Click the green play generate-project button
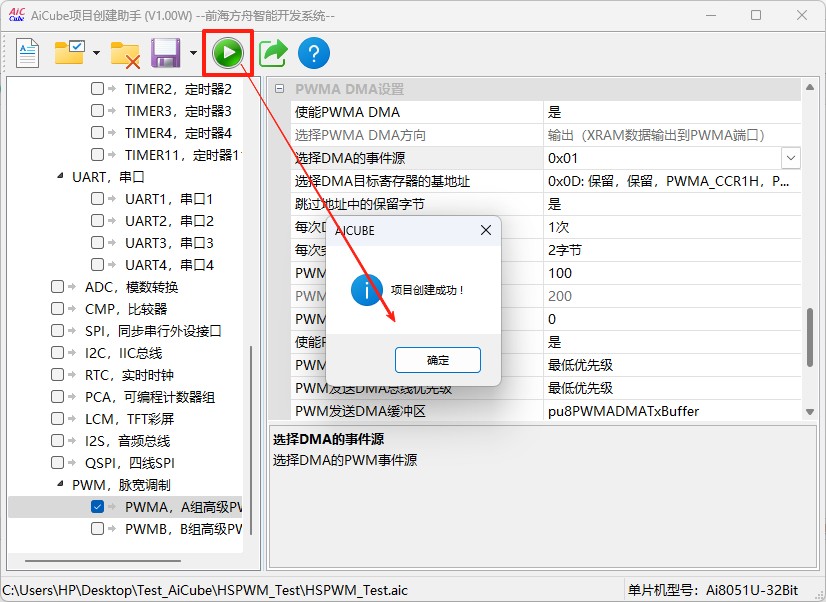Screen dimensions: 826x602 [x=228, y=53]
